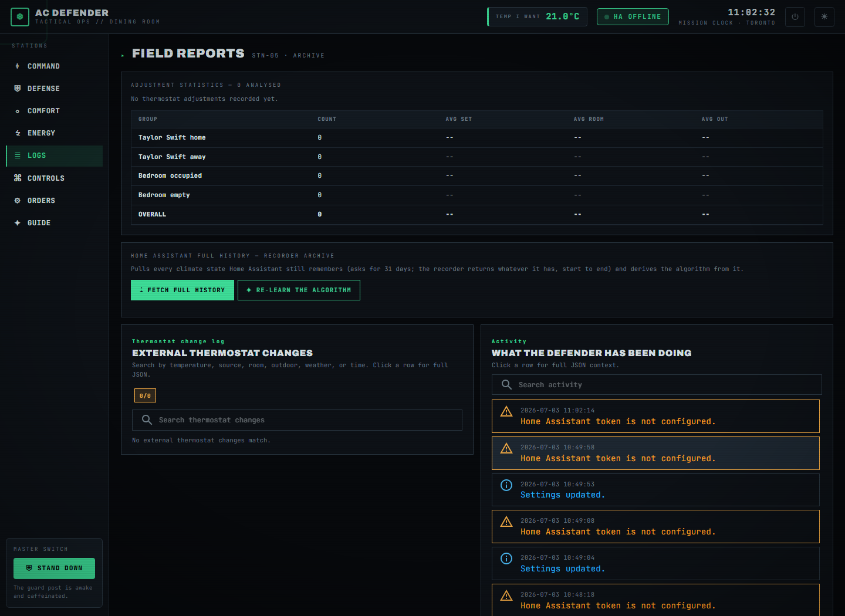
Task: Click Re-learn the Algorithm button
Action: pos(299,290)
